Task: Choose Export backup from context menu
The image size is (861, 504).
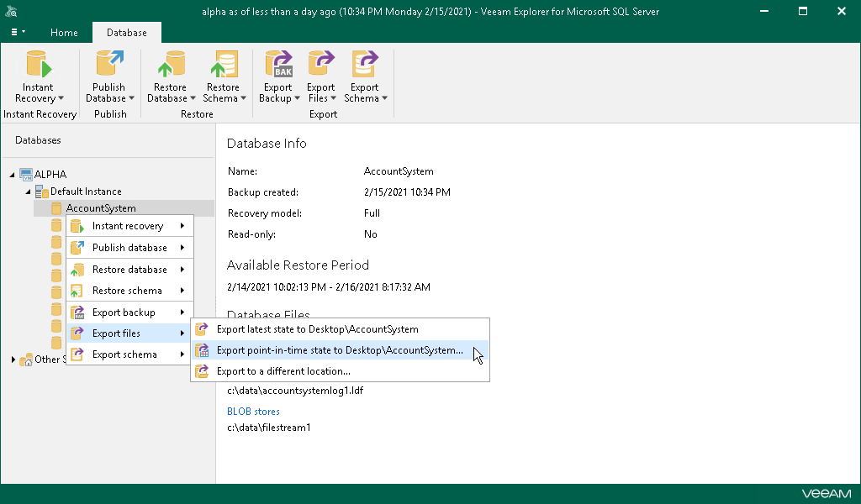Action: 130,312
